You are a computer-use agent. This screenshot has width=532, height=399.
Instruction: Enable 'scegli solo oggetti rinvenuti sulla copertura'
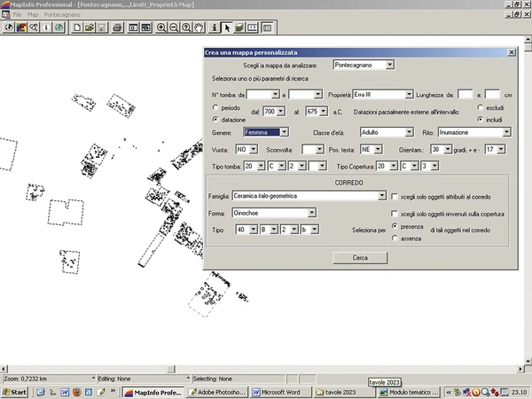click(x=395, y=214)
